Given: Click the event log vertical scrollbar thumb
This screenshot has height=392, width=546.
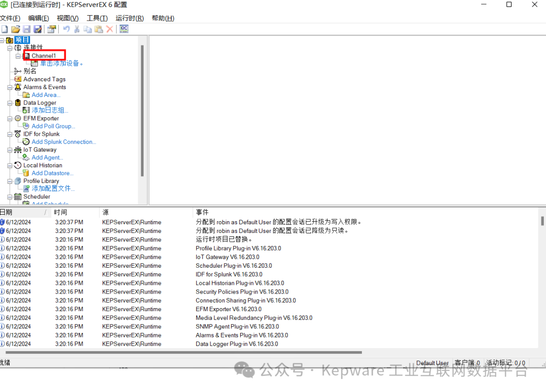Looking at the screenshot, I should pyautogui.click(x=542, y=221).
